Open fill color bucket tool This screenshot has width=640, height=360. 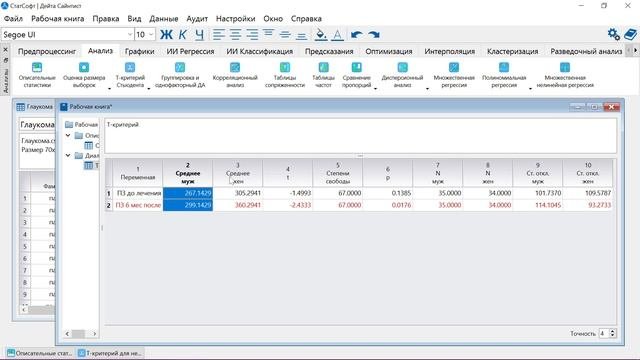pyautogui.click(x=321, y=35)
